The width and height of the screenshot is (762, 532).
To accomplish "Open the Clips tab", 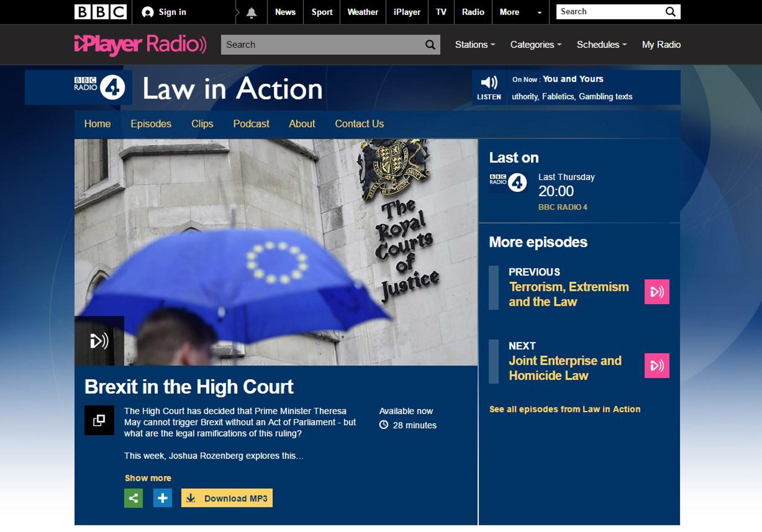I will point(202,124).
